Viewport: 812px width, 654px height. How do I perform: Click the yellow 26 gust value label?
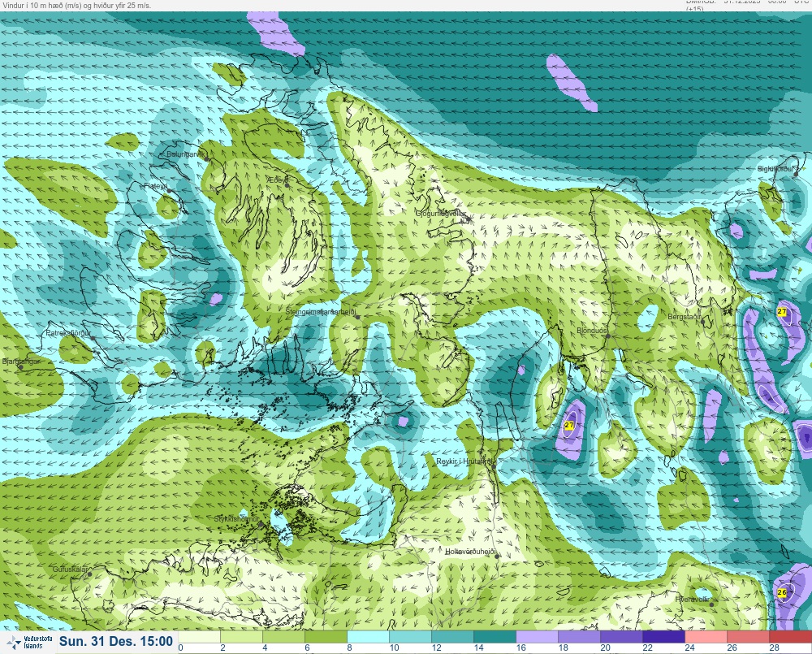(x=782, y=592)
